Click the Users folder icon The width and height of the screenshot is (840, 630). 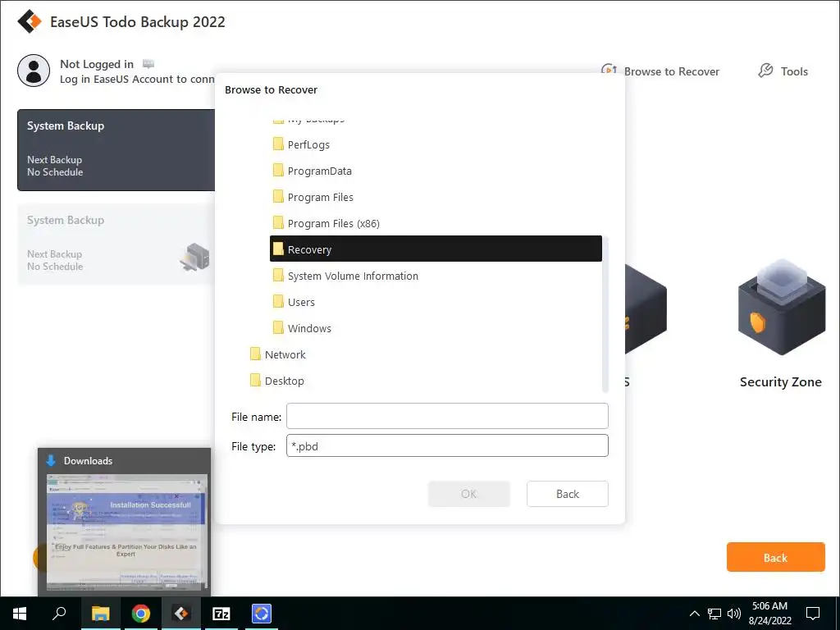278,302
